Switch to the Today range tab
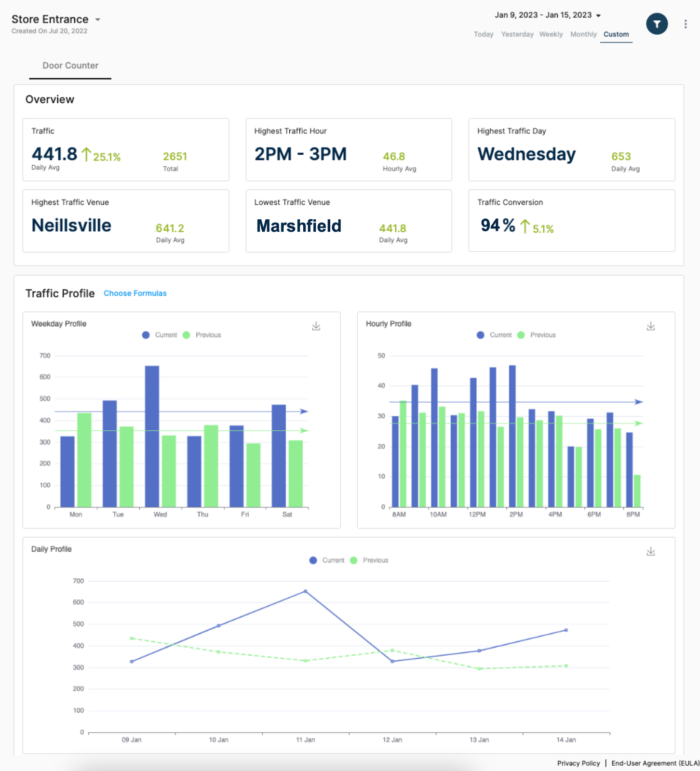This screenshot has height=771, width=700. click(x=483, y=34)
